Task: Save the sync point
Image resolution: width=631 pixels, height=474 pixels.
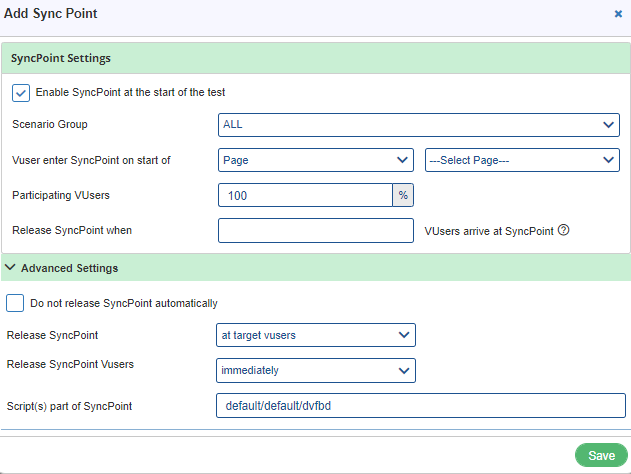Action: [601, 455]
